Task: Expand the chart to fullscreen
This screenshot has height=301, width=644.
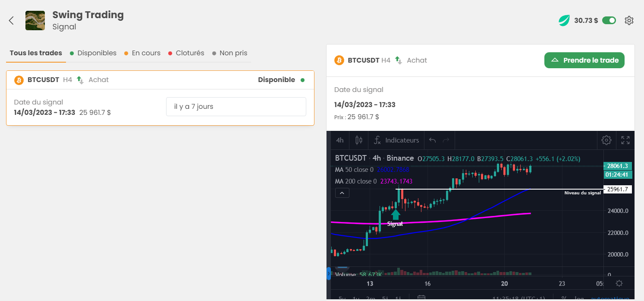Action: 625,140
